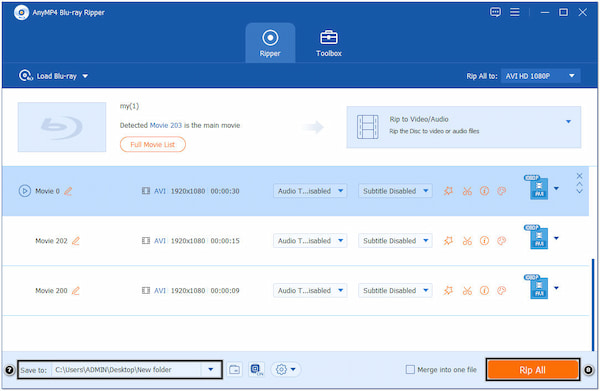Rename Movie 200 with pencil icon
This screenshot has width=600, height=391.
(x=76, y=291)
